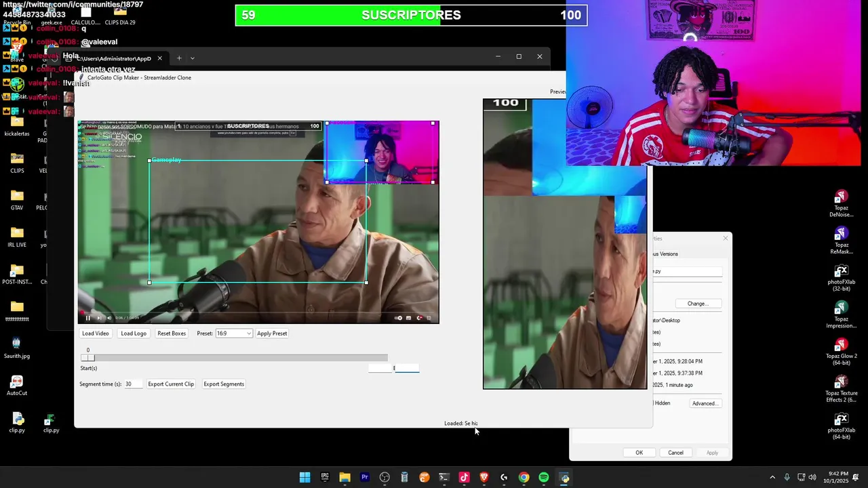Click the photoFXlab (64-bit) desktop icon
868x488 pixels.
[842, 426]
